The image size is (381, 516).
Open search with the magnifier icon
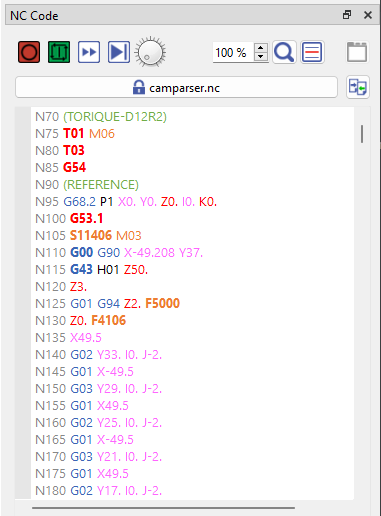pyautogui.click(x=284, y=52)
